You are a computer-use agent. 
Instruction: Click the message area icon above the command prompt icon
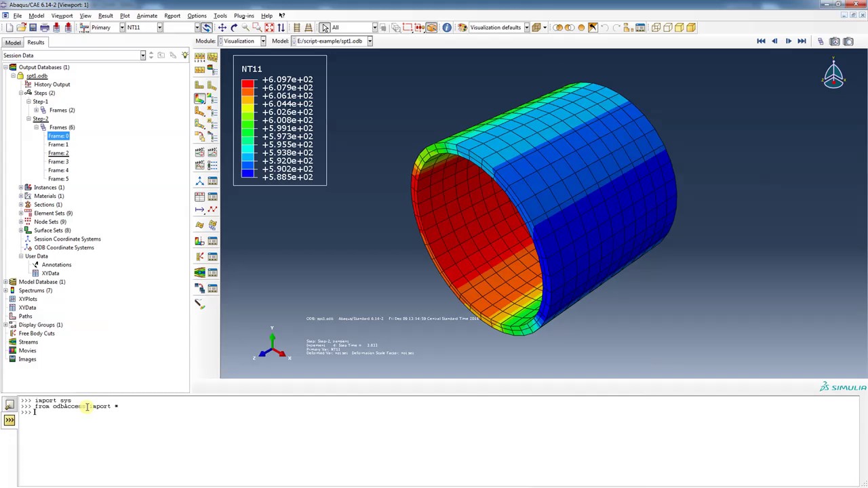[9, 405]
